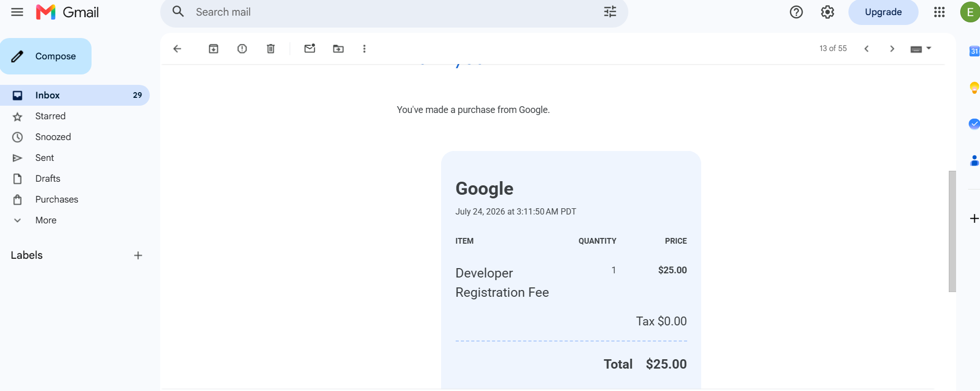Go back to inbox arrow
Screen dimensions: 980x391
(x=177, y=48)
